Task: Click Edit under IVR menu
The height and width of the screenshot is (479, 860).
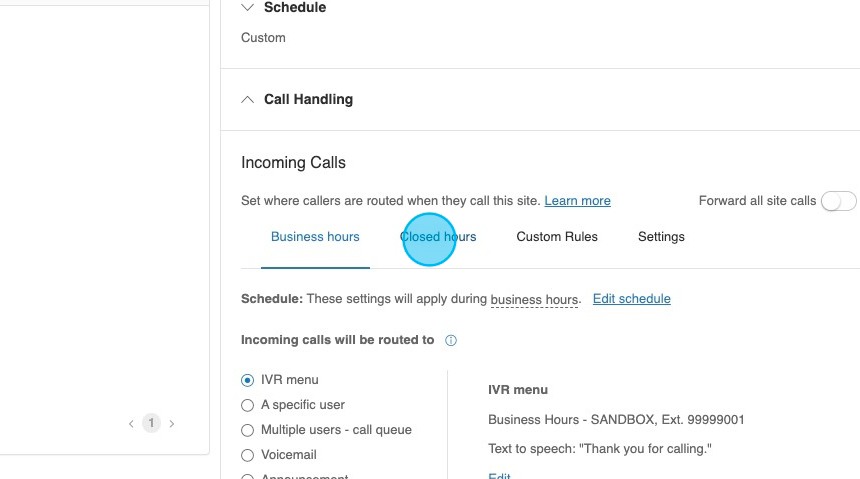Action: point(499,476)
